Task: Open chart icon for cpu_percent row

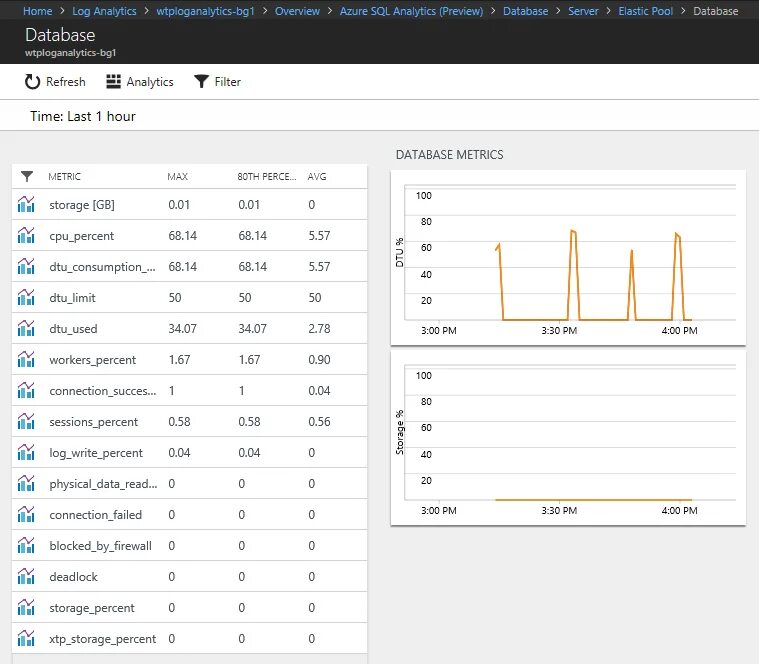Action: [x=26, y=236]
